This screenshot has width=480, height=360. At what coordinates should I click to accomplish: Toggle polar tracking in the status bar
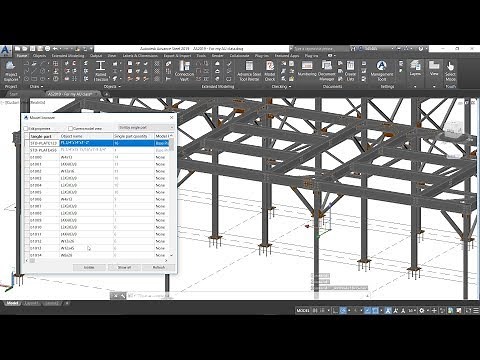click(x=343, y=311)
